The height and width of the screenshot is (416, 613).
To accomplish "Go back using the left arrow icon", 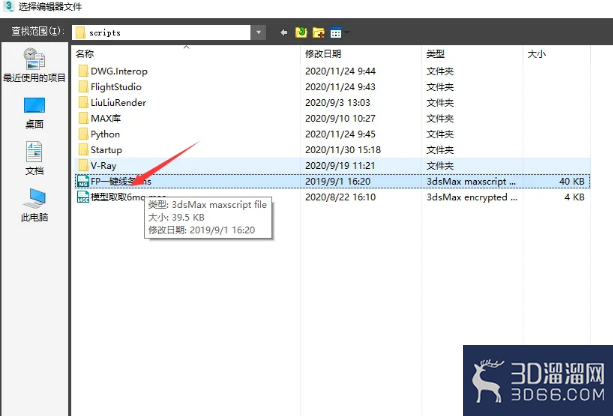I will 284,32.
